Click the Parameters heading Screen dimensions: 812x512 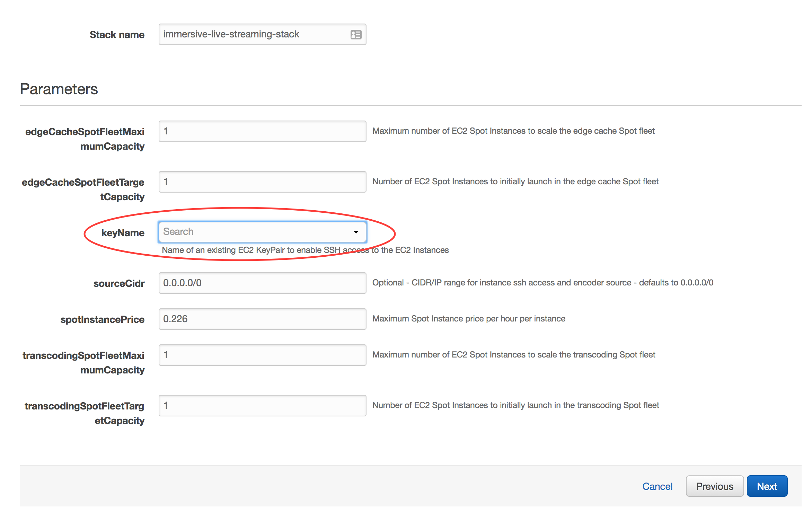pos(59,89)
